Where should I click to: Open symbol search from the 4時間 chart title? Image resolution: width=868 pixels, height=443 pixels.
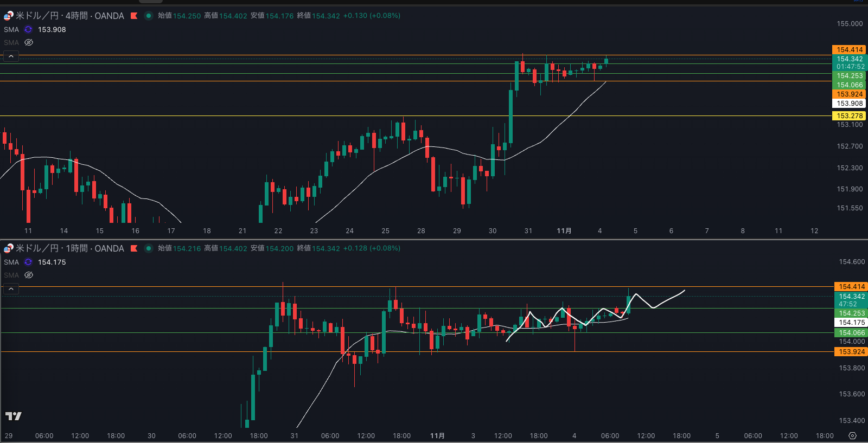point(69,16)
